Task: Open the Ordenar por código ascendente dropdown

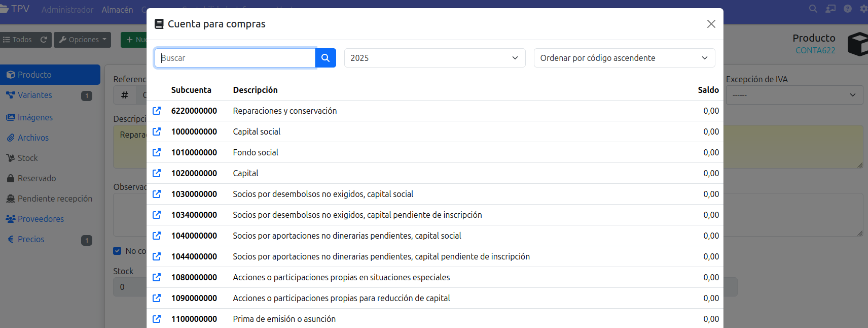Action: pos(624,58)
